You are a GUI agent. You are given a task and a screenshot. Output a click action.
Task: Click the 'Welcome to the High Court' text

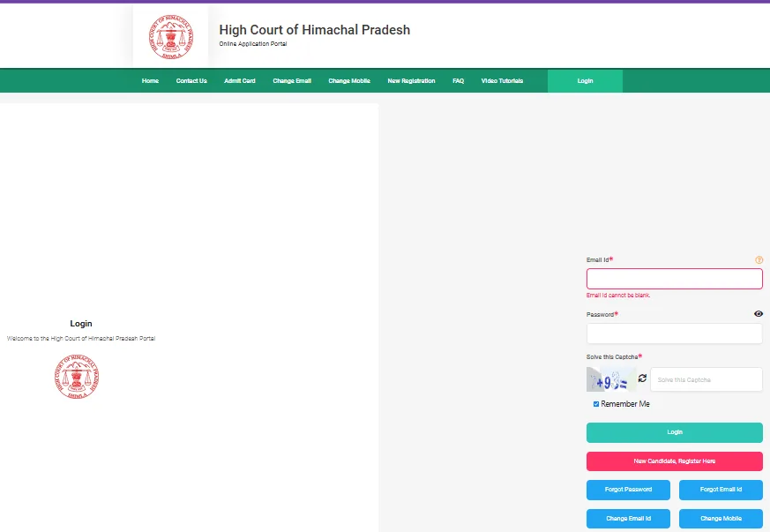coord(81,339)
